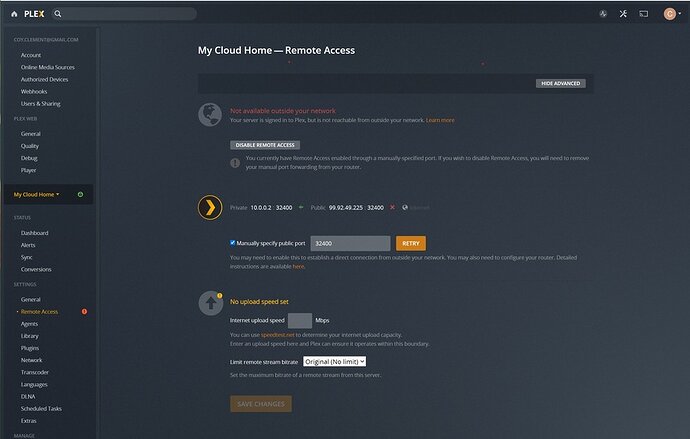Click the PLEX logo
This screenshot has width=690, height=439.
click(x=34, y=14)
